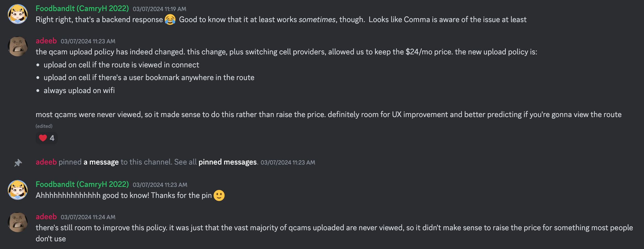This screenshot has width=644, height=249.
Task: Click the adeeb username on the qcam policy message
Action: (x=46, y=41)
